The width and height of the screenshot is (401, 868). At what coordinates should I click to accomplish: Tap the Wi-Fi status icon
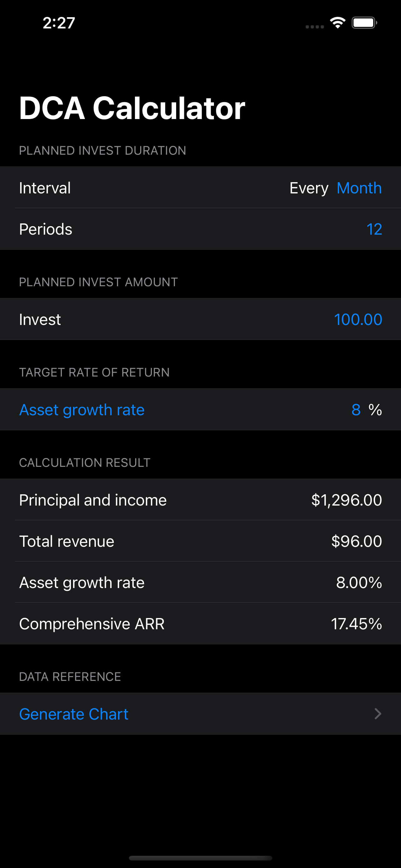click(x=338, y=22)
